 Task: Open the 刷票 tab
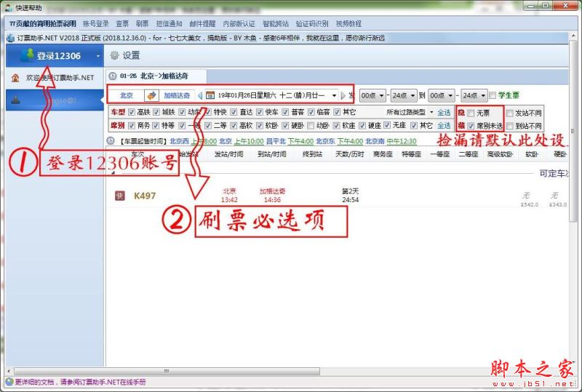click(x=142, y=23)
